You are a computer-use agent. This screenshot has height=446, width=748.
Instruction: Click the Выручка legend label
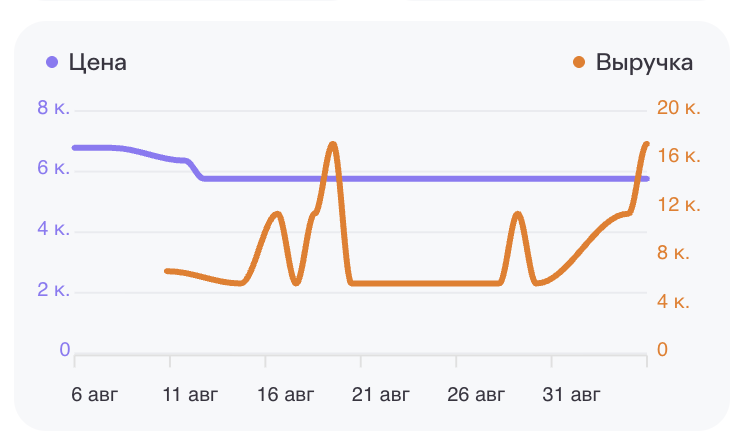click(644, 62)
